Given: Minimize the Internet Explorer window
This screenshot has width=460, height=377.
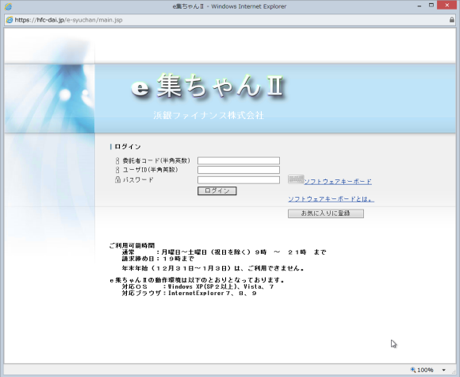Looking at the screenshot, I should (419, 6).
